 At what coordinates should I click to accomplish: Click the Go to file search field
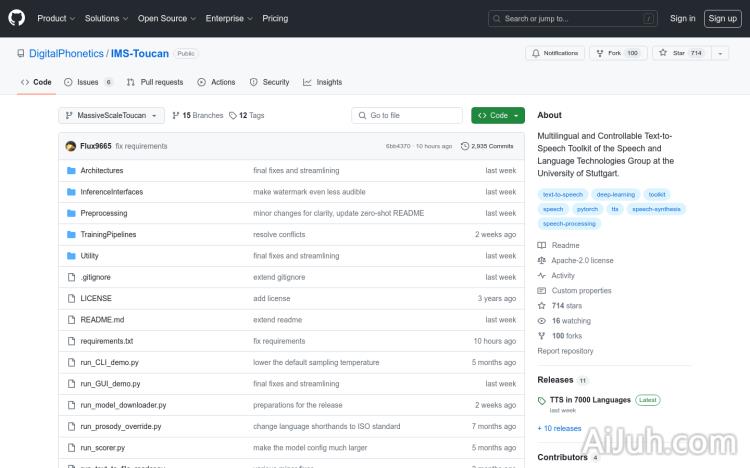click(x=408, y=116)
